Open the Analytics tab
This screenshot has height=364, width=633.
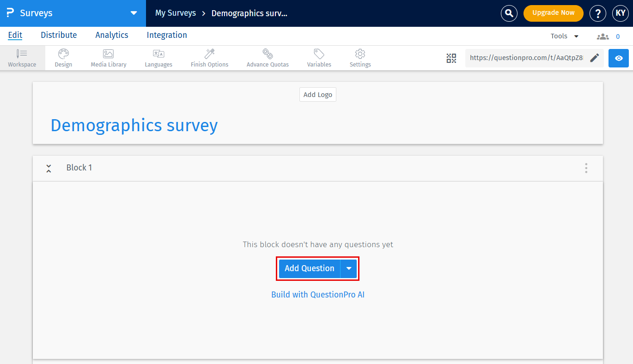coord(111,35)
